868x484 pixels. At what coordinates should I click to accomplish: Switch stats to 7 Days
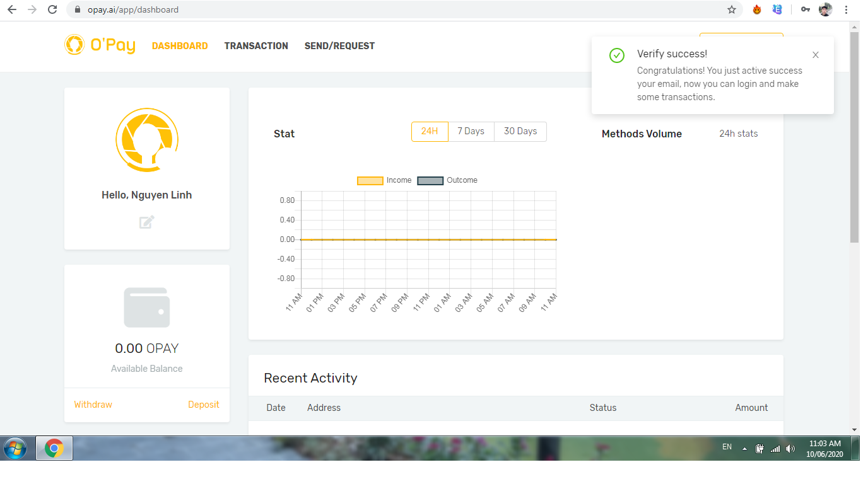[x=471, y=131]
